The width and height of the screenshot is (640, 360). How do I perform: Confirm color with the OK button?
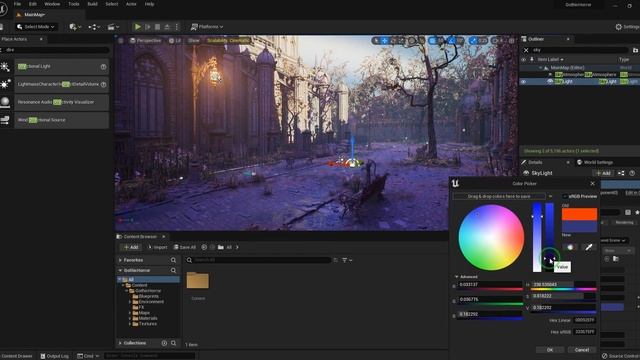coord(550,350)
